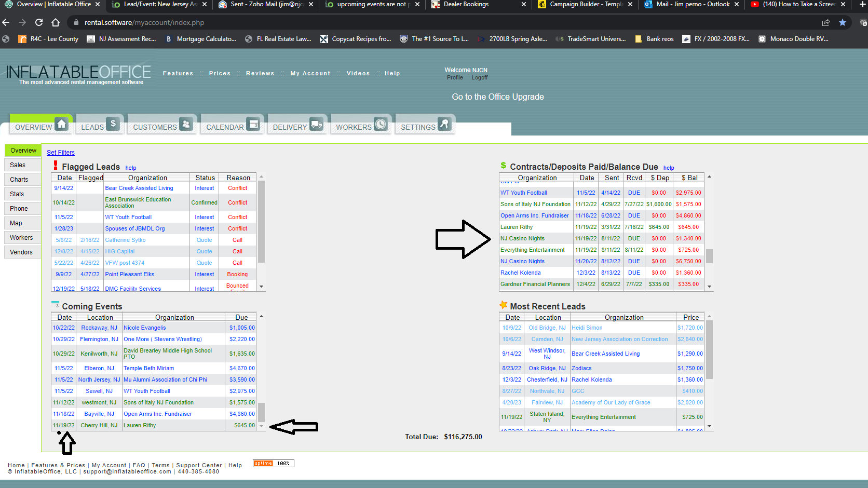Open the Customers people icon tab
Screen dimensions: 868x488
pos(162,125)
